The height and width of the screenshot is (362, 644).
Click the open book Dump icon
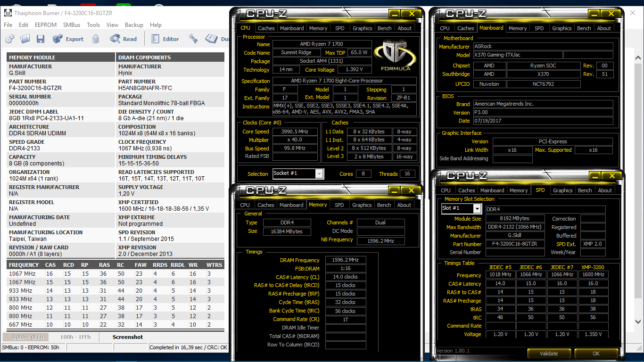click(212, 39)
